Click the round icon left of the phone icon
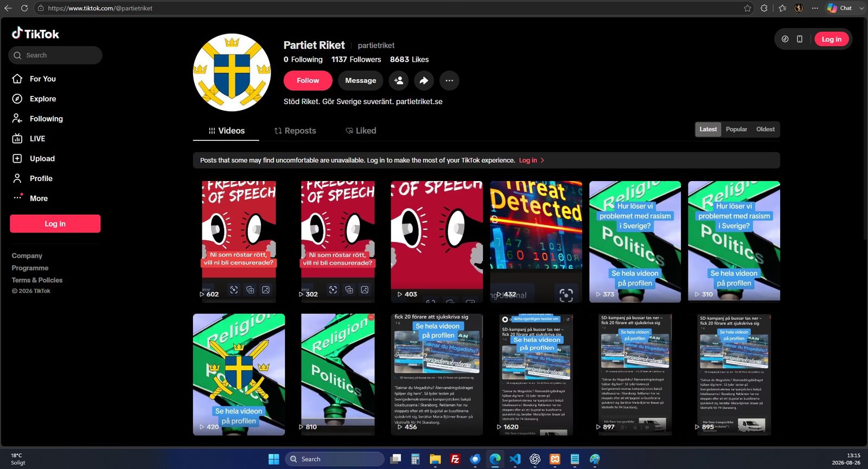 [785, 39]
